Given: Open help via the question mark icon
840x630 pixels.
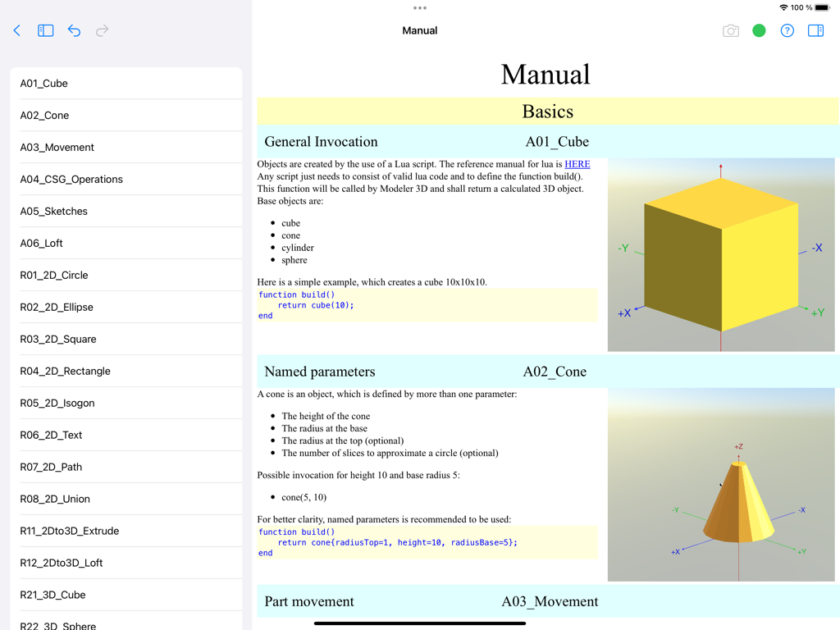Looking at the screenshot, I should [x=787, y=30].
